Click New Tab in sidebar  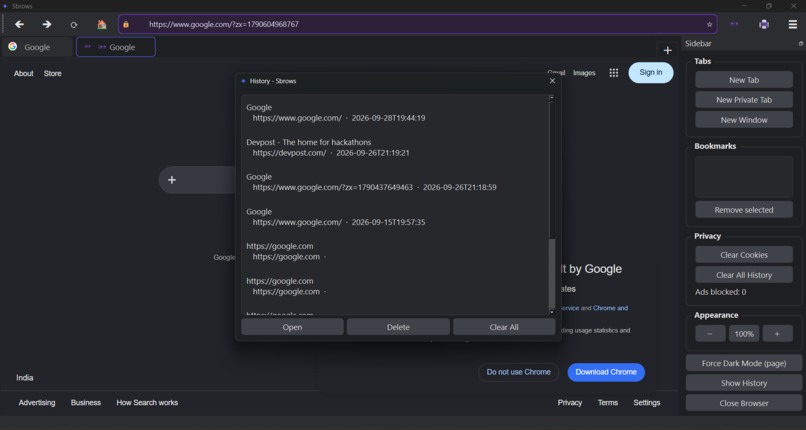(x=744, y=80)
